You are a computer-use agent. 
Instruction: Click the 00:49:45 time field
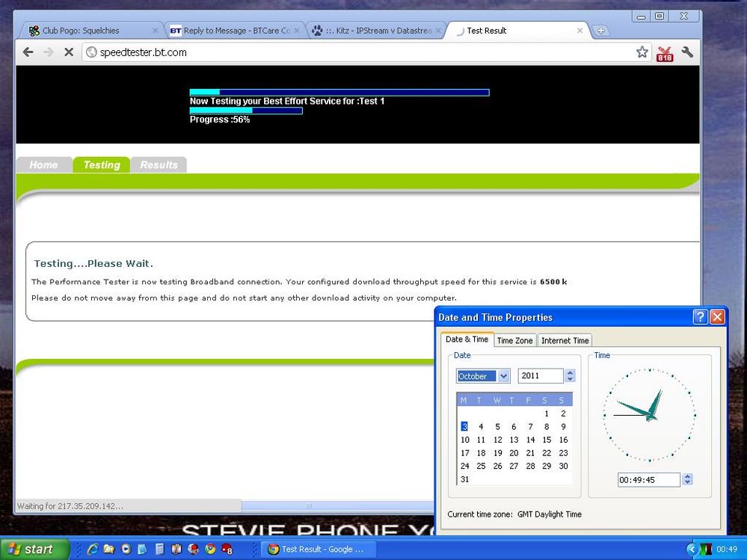pyautogui.click(x=649, y=480)
